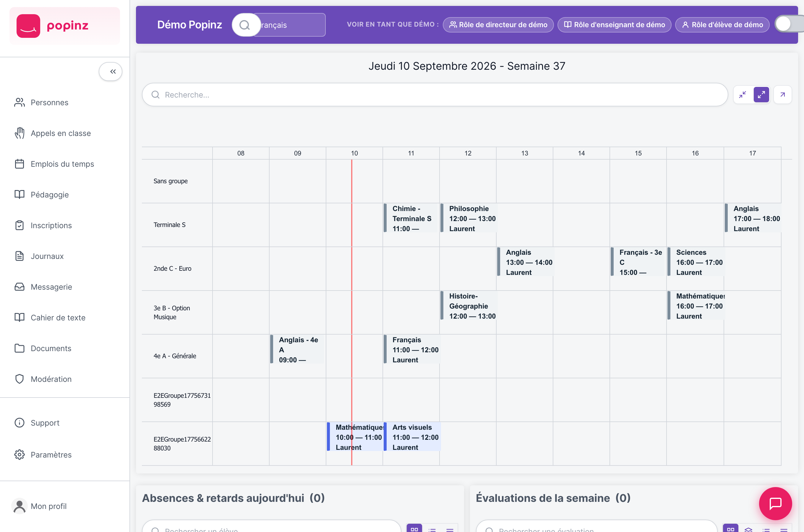804x532 pixels.
Task: Flip the toggle switch in the purple header
Action: (789, 24)
